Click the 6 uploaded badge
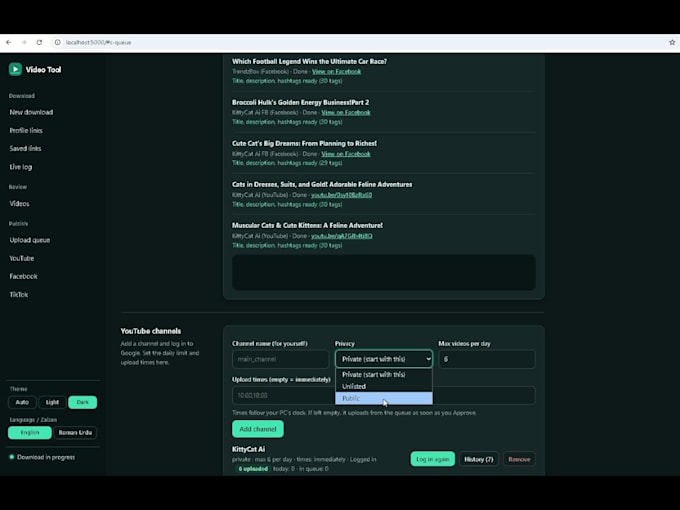680x510 pixels. point(253,469)
